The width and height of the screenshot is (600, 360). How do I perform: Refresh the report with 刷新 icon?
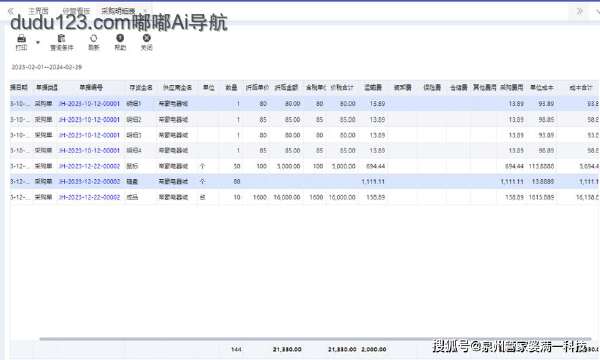tap(93, 42)
